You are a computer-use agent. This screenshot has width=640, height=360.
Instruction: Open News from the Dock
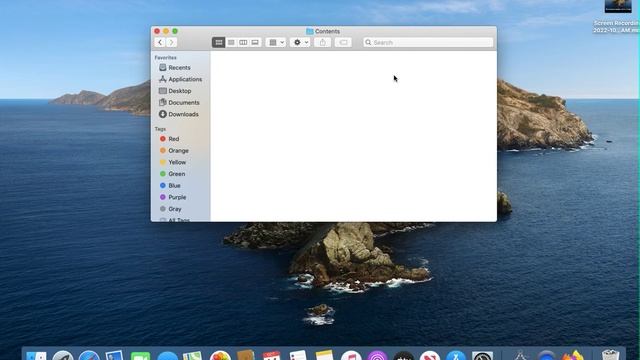pos(430,356)
